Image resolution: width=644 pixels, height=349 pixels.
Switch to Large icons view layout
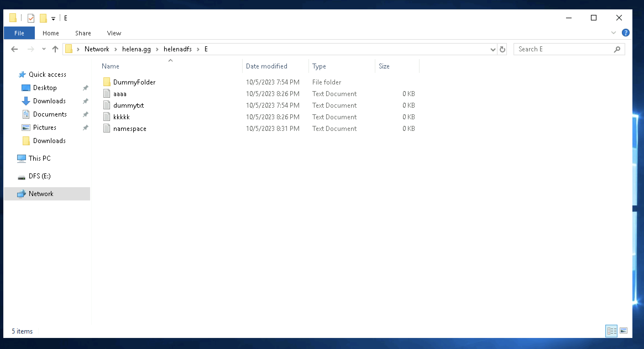click(x=624, y=331)
